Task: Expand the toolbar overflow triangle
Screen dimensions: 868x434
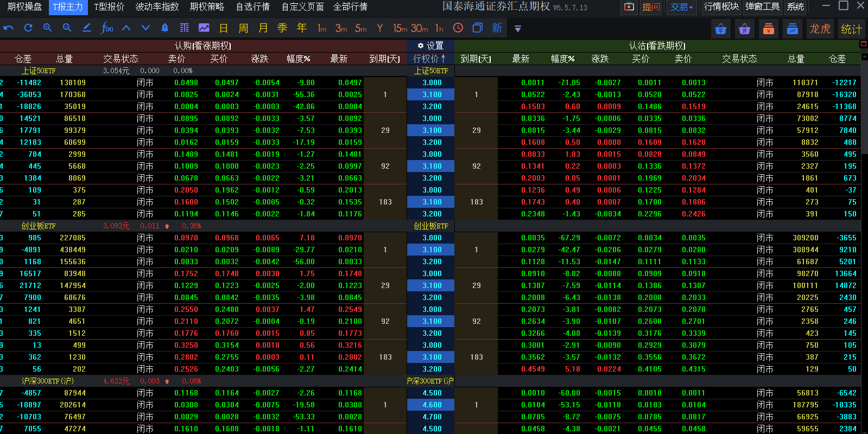Action: click(x=518, y=29)
